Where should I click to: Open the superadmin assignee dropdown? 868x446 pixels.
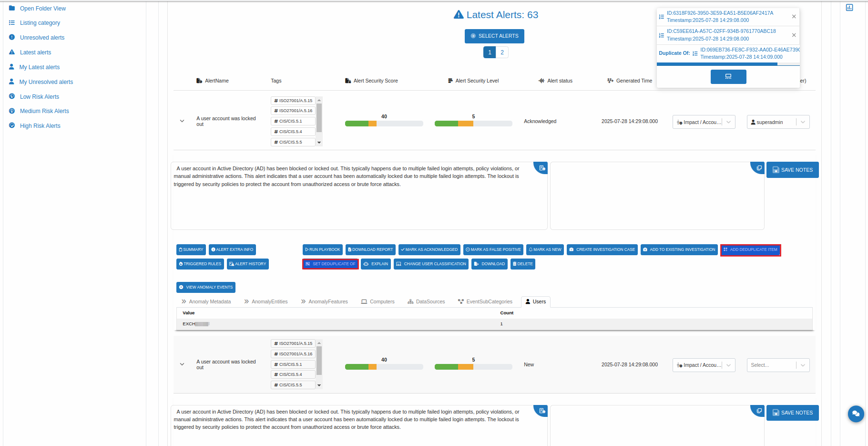[x=803, y=122]
